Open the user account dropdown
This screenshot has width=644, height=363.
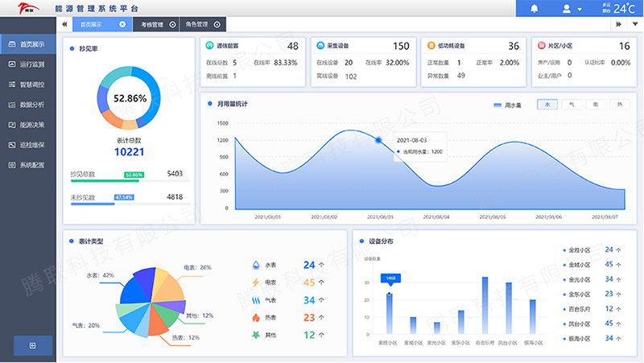(x=572, y=9)
